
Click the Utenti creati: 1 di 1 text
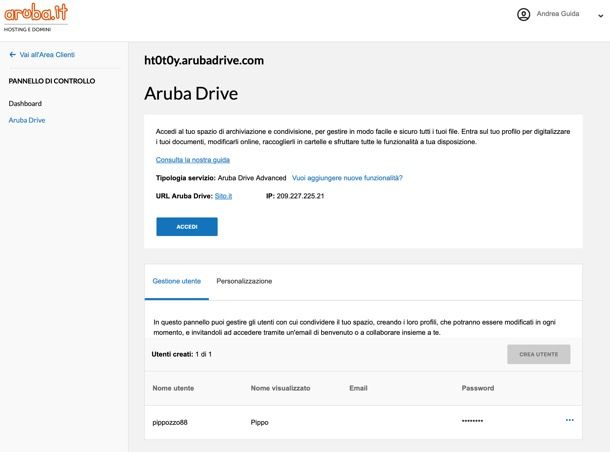[182, 354]
